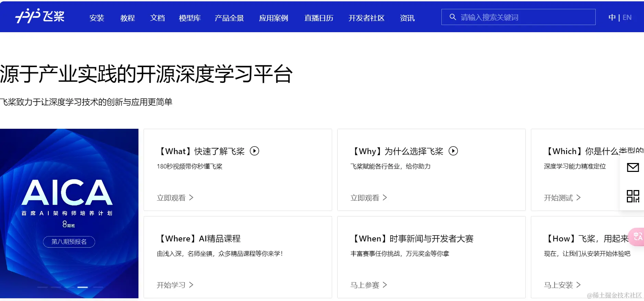Open the 安装 menu
This screenshot has width=644, height=301.
click(97, 18)
